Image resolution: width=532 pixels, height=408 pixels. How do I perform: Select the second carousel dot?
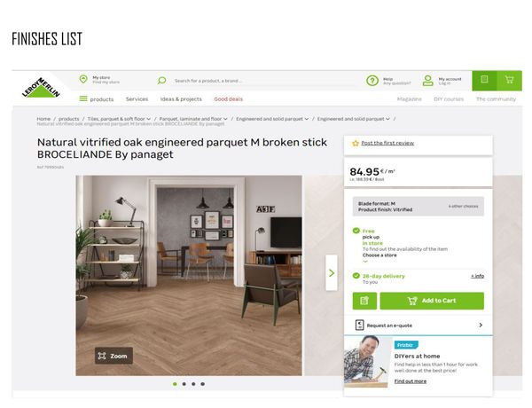[184, 384]
